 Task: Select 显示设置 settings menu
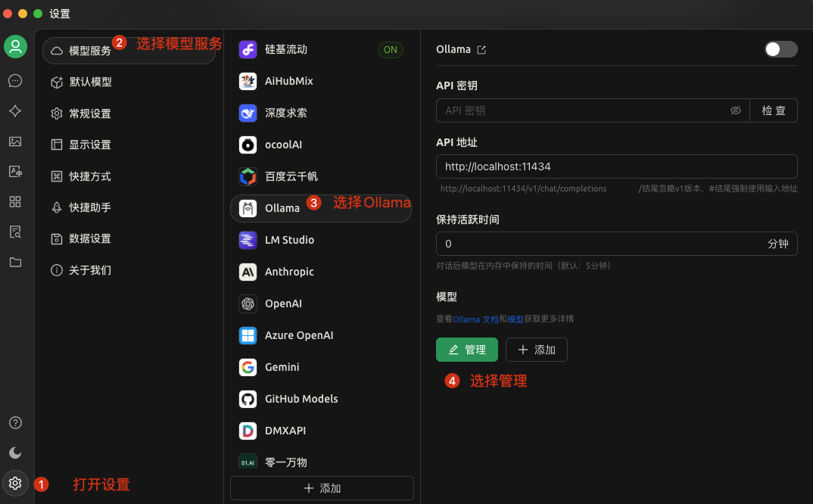129,145
